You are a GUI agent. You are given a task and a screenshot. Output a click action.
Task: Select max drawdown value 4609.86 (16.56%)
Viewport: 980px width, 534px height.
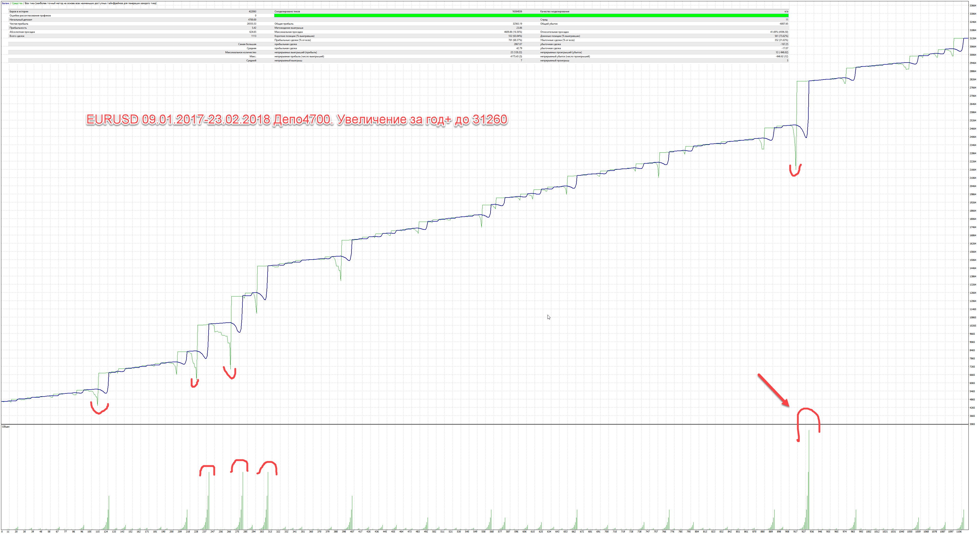pyautogui.click(x=513, y=32)
